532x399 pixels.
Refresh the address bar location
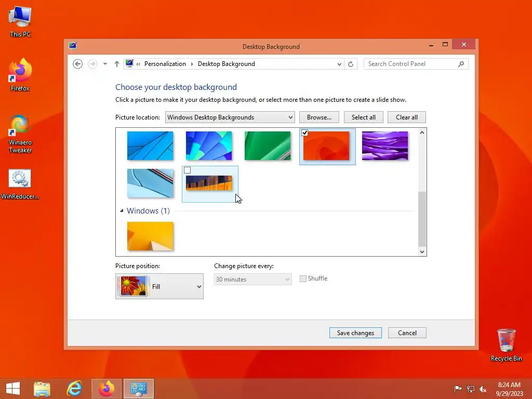(x=351, y=64)
